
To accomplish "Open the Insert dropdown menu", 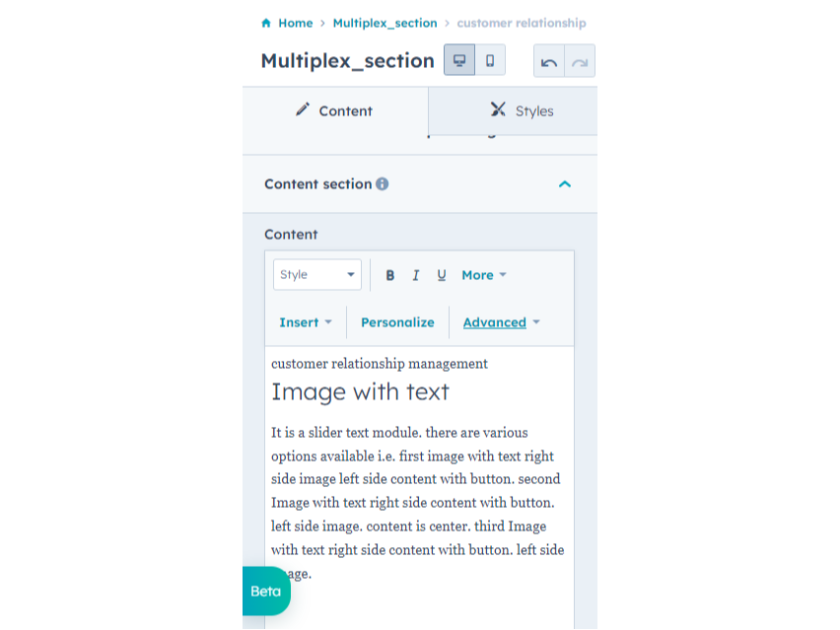I will (x=305, y=322).
